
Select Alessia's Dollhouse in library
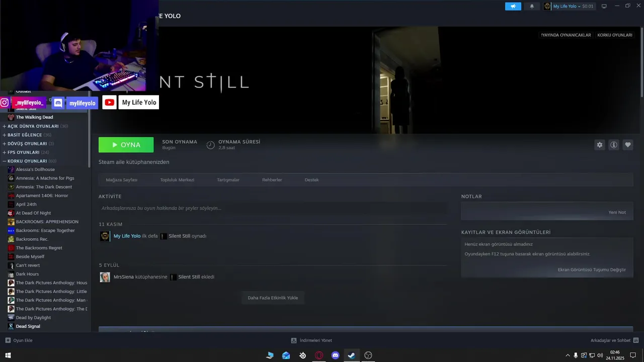click(35, 169)
